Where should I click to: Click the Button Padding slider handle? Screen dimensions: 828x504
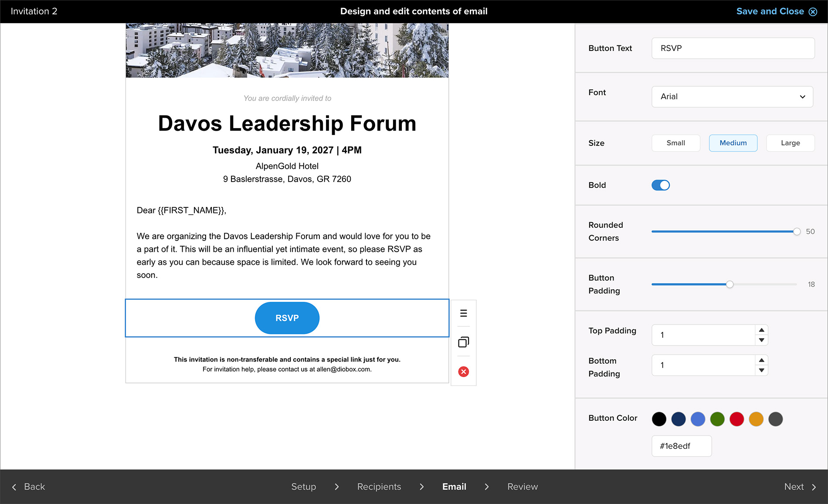[x=730, y=284]
